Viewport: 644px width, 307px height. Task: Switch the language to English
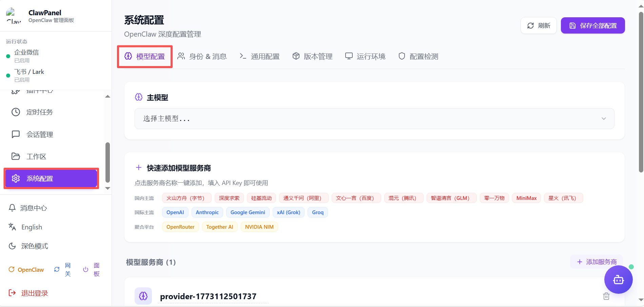[25, 227]
